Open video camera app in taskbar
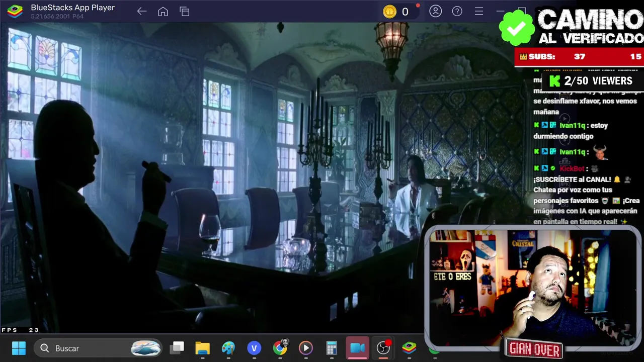 pos(358,348)
